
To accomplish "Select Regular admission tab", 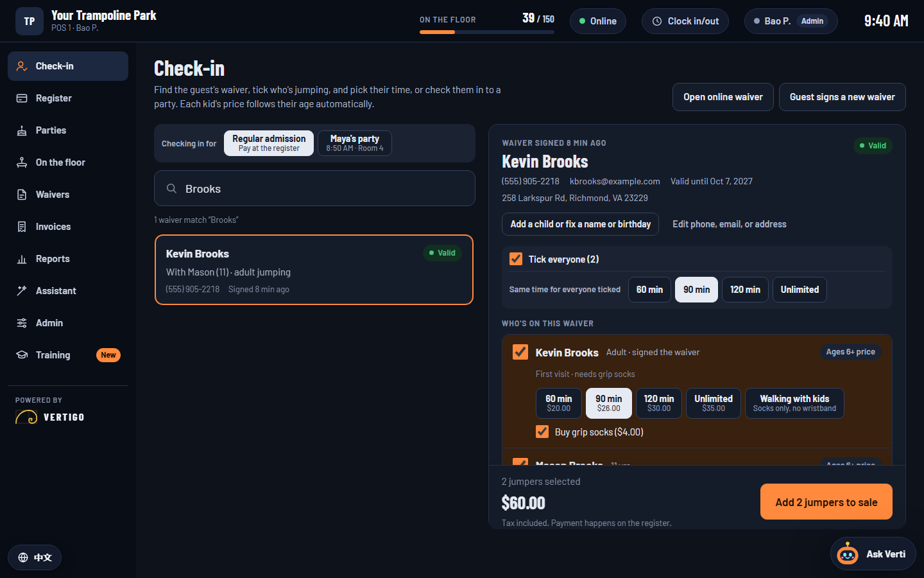I will click(x=269, y=143).
